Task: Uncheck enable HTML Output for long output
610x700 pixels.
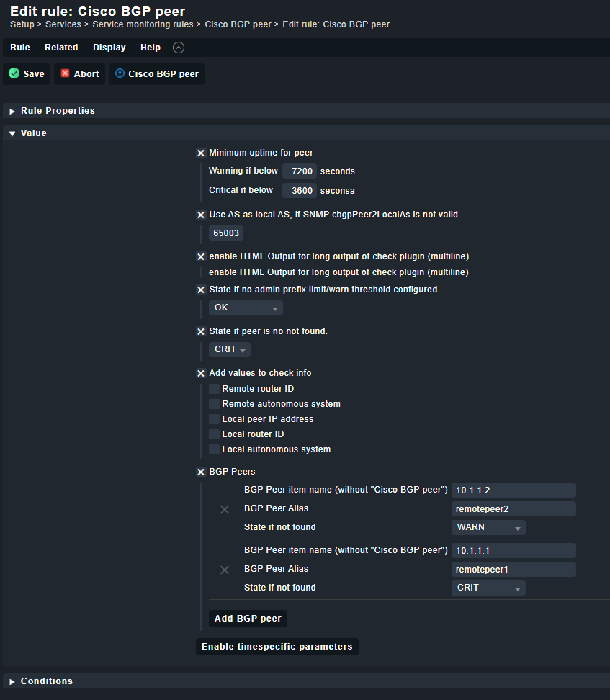Action: [x=201, y=256]
